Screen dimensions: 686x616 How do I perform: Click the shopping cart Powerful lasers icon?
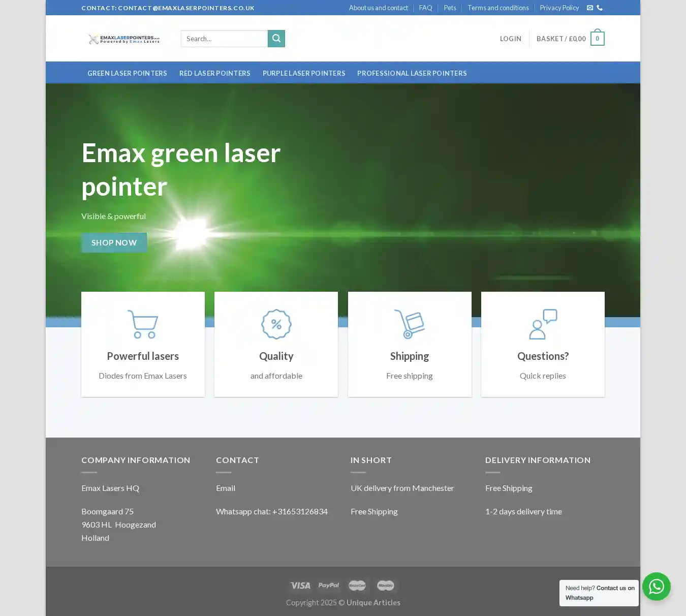point(143,324)
